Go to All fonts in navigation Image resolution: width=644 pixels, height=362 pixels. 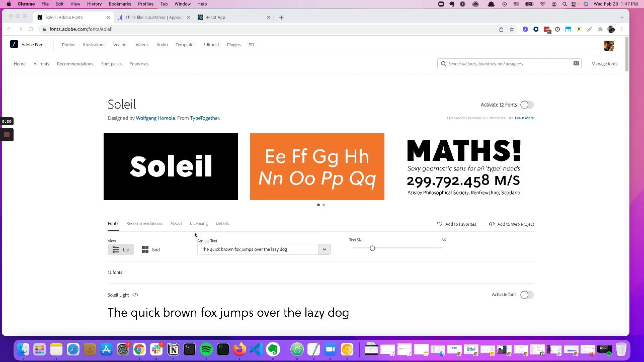click(41, 64)
